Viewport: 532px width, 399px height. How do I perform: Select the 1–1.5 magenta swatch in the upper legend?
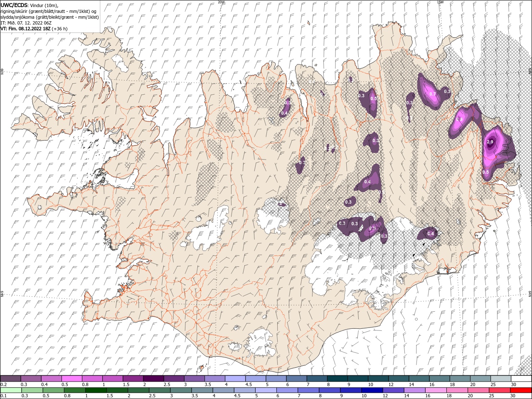[112, 379]
